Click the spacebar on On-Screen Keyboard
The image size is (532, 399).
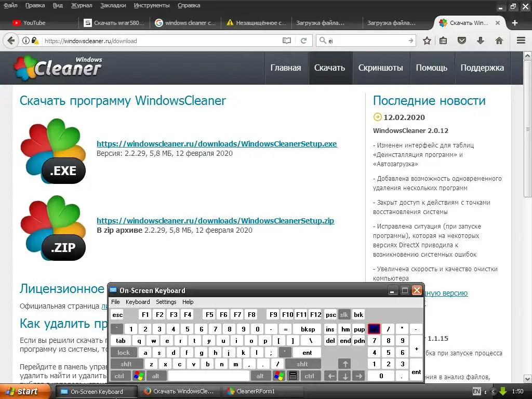[x=209, y=376]
